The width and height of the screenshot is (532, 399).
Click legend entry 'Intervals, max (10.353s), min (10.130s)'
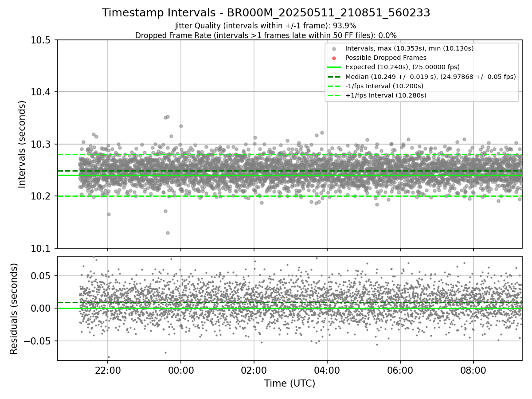point(409,48)
